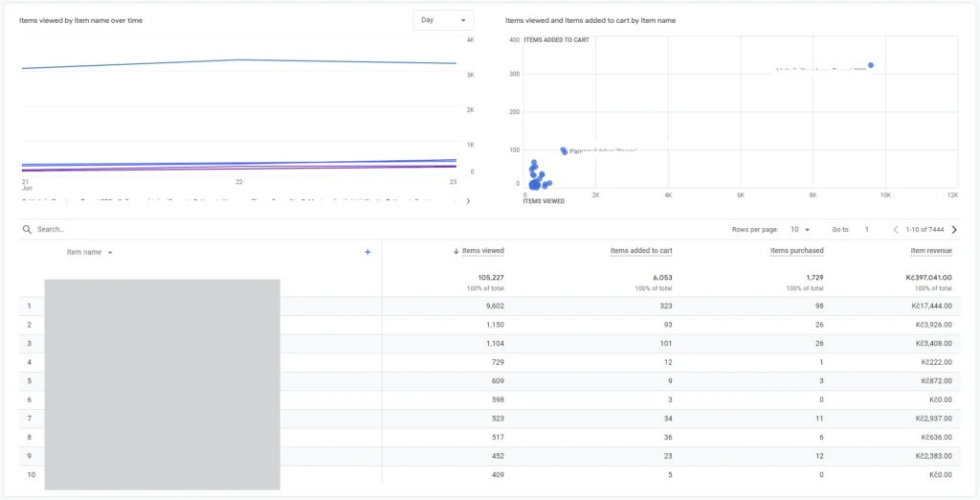The height and width of the screenshot is (500, 980).
Task: Select the top-right scatter plot data point
Action: (871, 65)
